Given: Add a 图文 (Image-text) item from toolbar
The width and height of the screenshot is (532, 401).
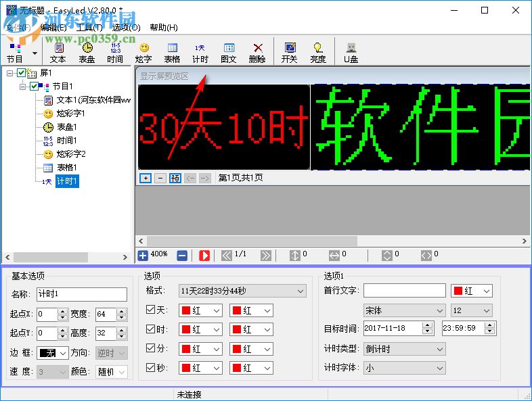Looking at the screenshot, I should (229, 53).
